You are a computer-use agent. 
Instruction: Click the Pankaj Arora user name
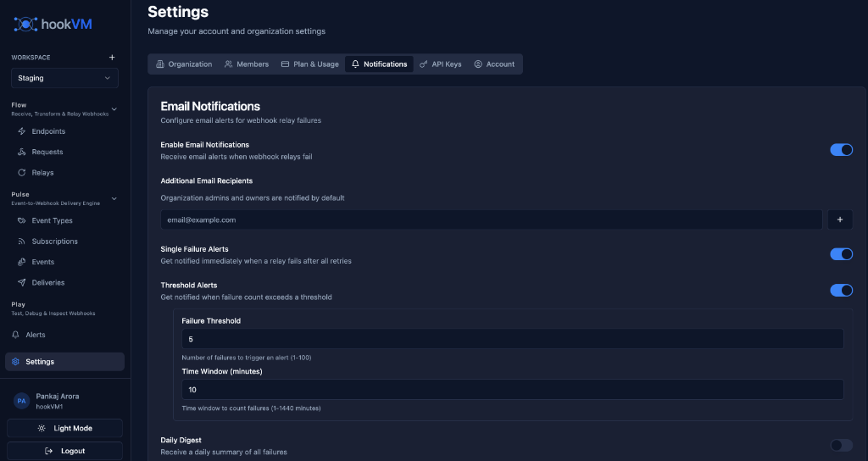click(58, 397)
